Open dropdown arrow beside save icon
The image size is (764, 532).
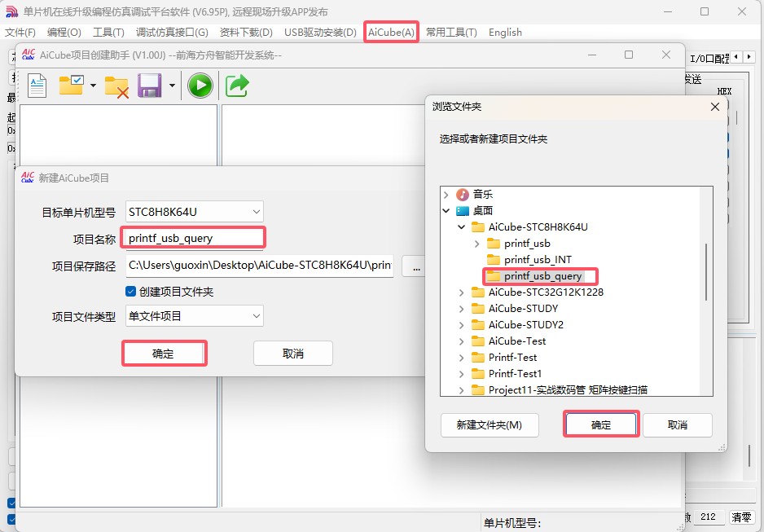coord(172,86)
